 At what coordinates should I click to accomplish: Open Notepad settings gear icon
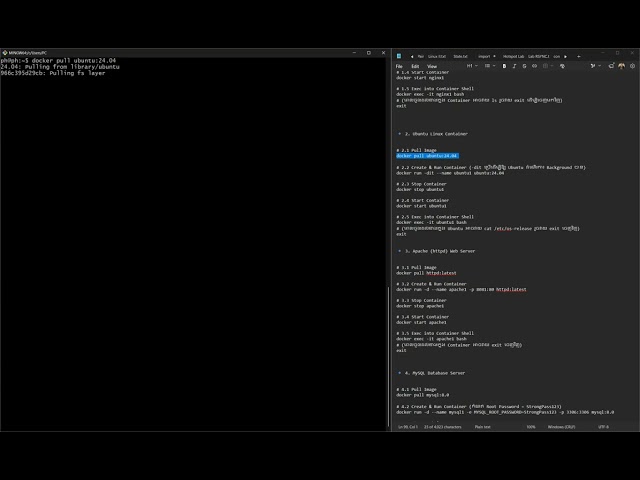pyautogui.click(x=632, y=66)
